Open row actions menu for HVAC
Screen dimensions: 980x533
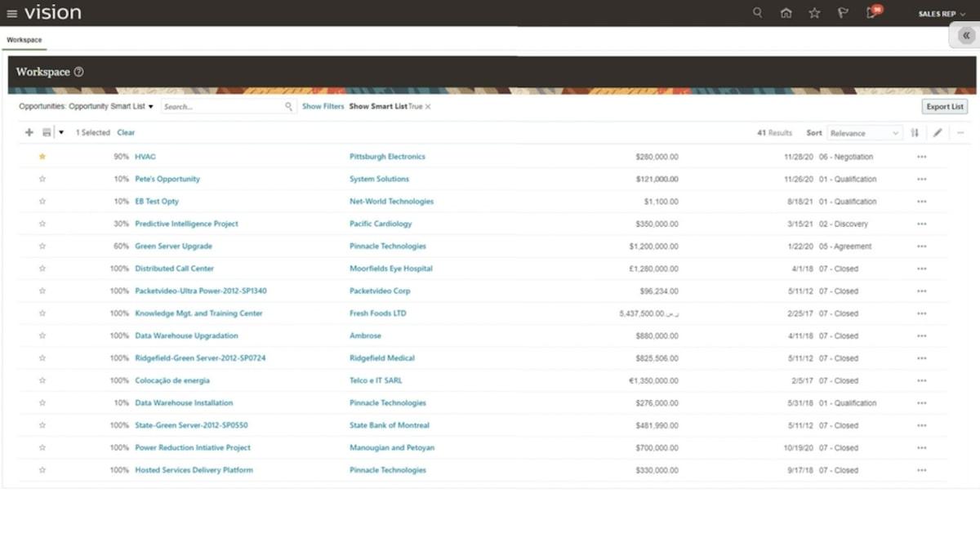[922, 157]
